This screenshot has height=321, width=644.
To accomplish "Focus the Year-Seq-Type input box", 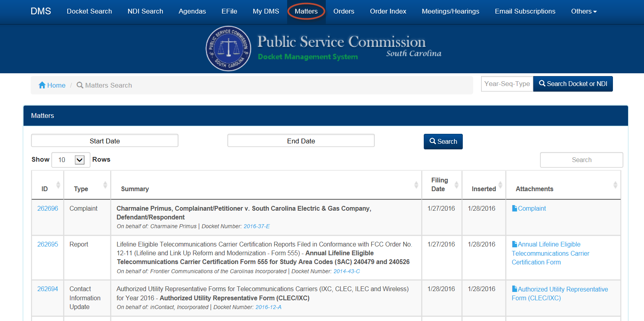I will click(507, 84).
